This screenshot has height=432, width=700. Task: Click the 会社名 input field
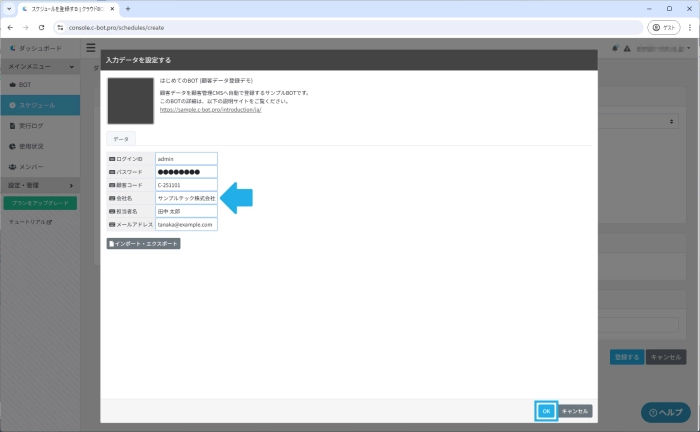pyautogui.click(x=186, y=198)
